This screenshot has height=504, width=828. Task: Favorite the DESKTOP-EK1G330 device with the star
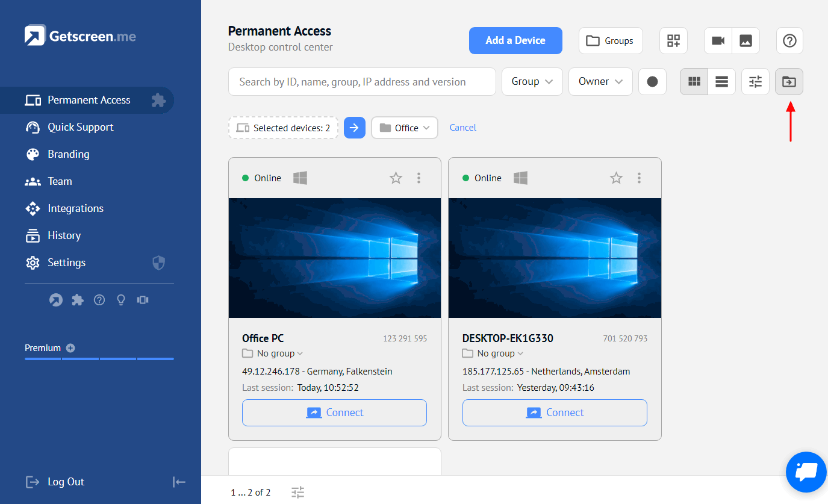coord(616,178)
